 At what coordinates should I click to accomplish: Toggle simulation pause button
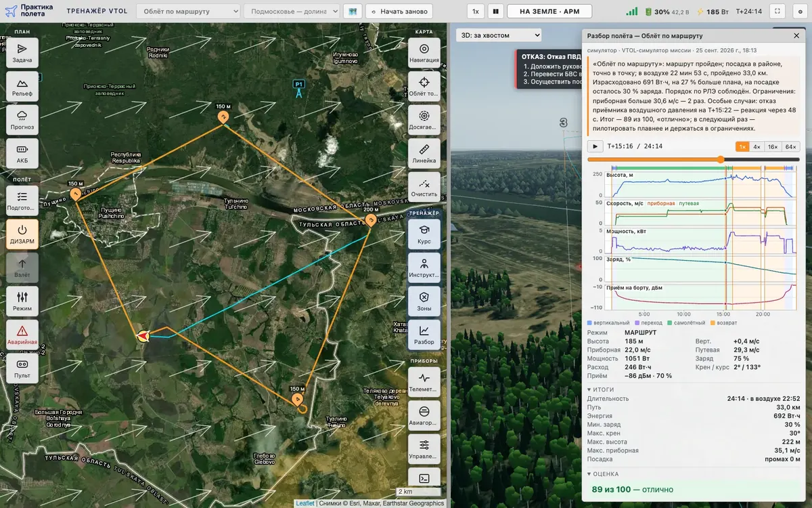coord(496,12)
